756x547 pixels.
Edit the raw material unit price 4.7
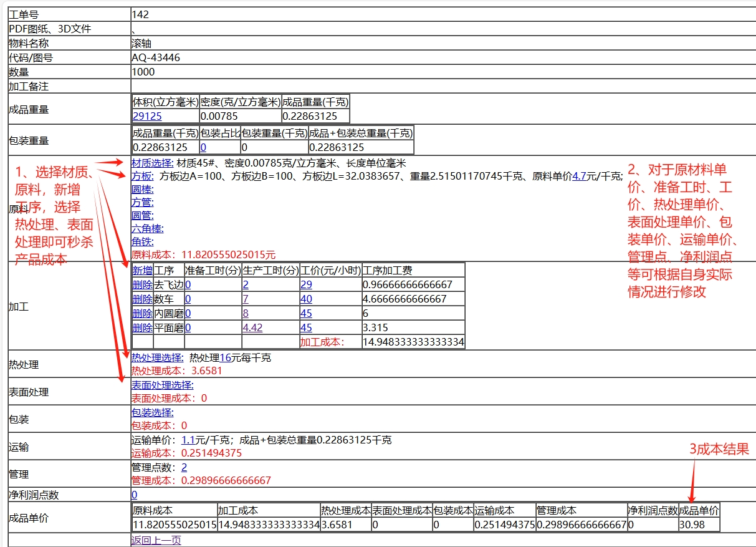579,176
